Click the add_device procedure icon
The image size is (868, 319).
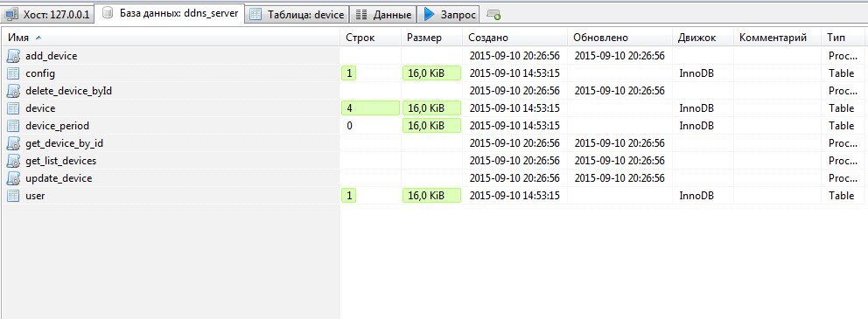click(14, 55)
